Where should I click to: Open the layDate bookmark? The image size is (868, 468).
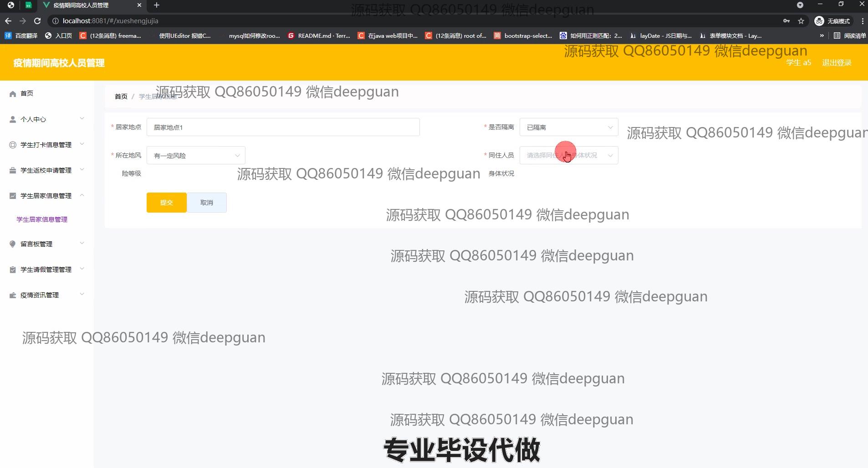661,36
